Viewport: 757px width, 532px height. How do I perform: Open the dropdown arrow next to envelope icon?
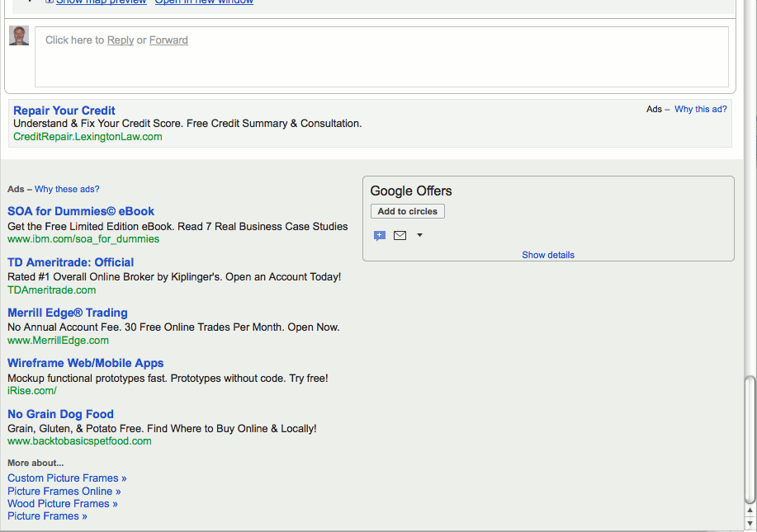pos(419,235)
